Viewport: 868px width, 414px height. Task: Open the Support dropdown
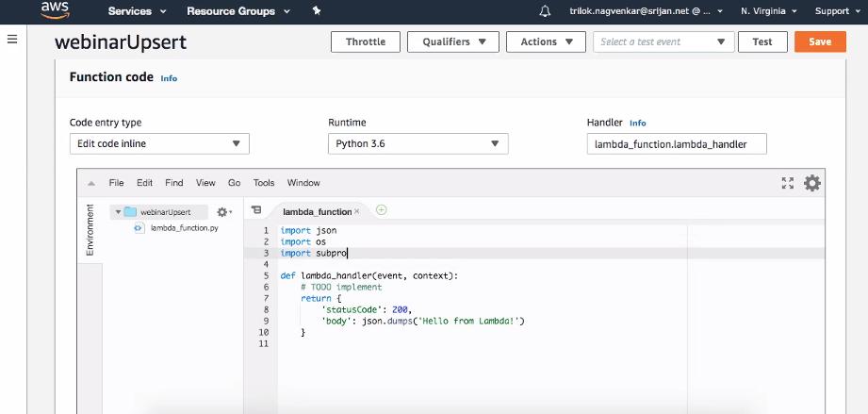point(838,11)
